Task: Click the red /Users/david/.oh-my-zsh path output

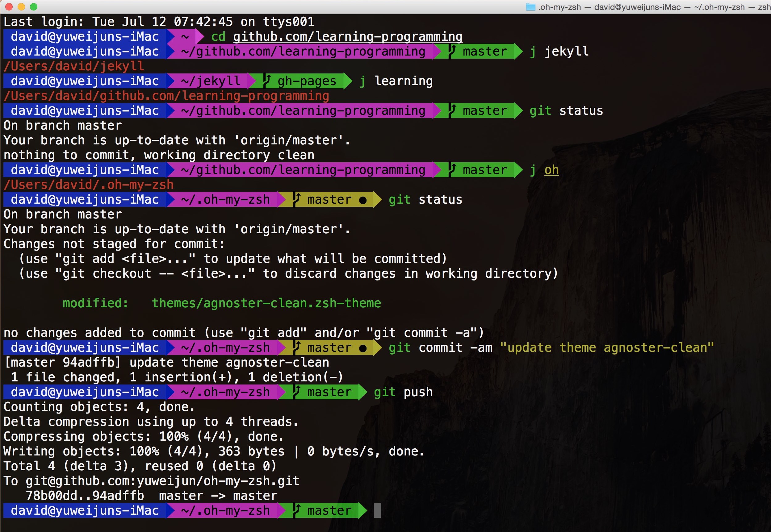Action: 88,185
